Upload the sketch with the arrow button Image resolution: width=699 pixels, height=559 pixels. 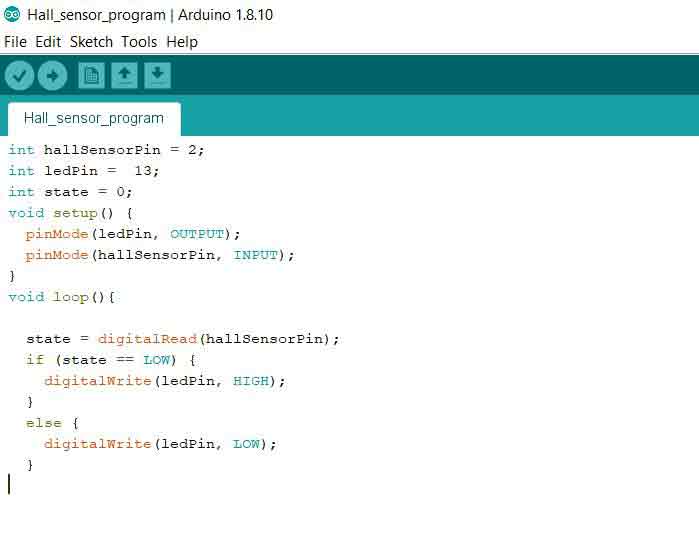(x=53, y=75)
